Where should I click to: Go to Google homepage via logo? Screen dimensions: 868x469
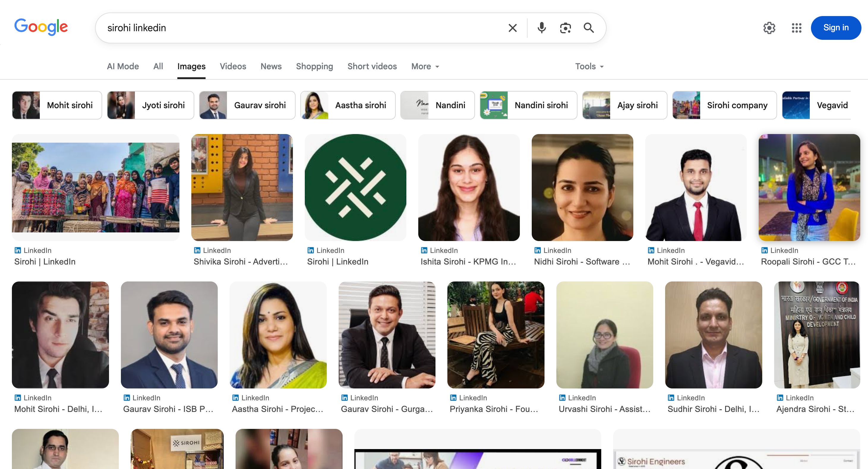pyautogui.click(x=41, y=27)
